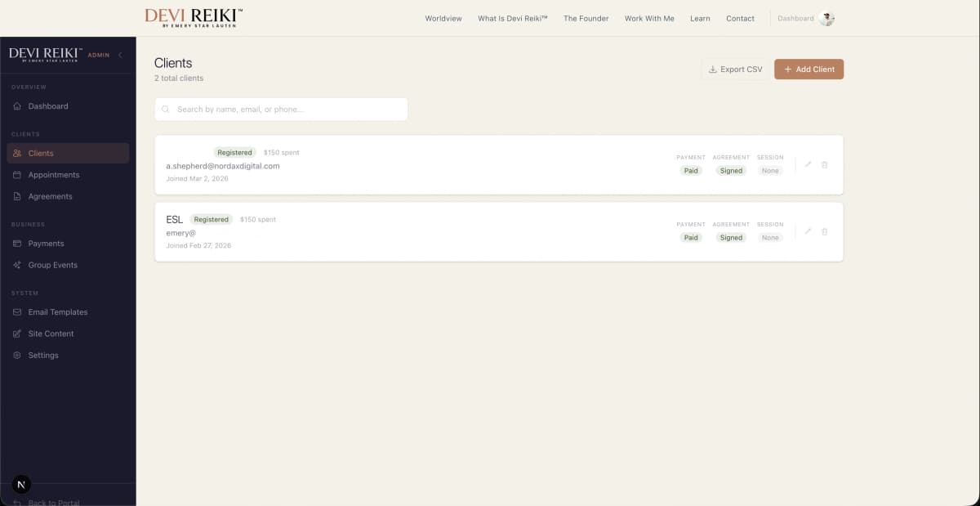Open Dashboard using the house icon

(x=17, y=106)
